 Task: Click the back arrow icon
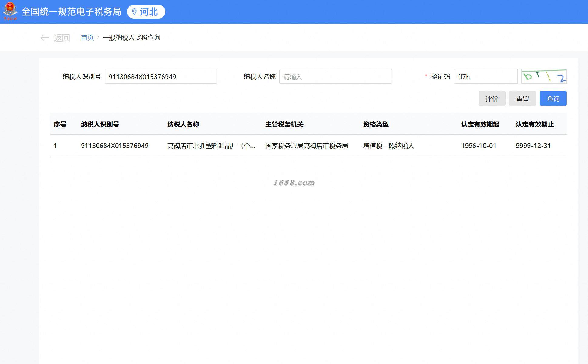(x=44, y=38)
